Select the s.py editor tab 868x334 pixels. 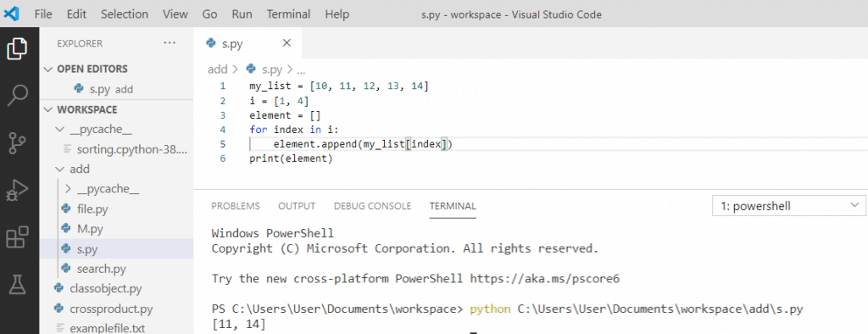248,43
